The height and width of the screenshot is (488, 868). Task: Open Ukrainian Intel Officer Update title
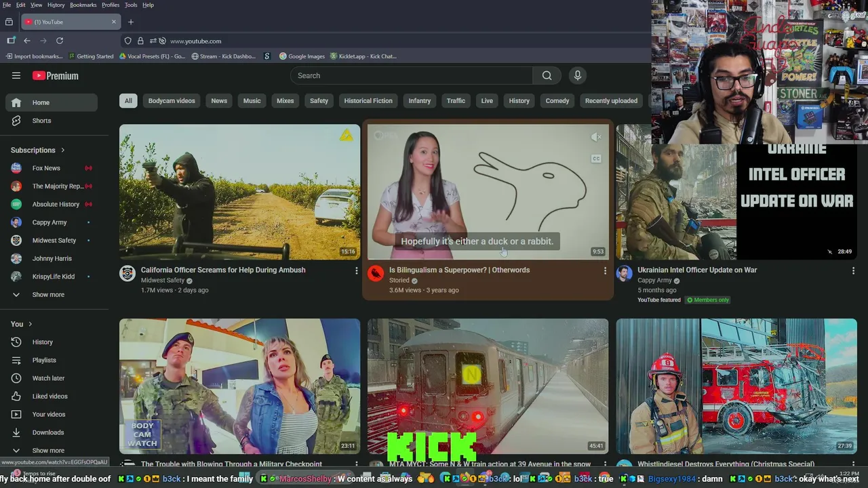(x=697, y=270)
